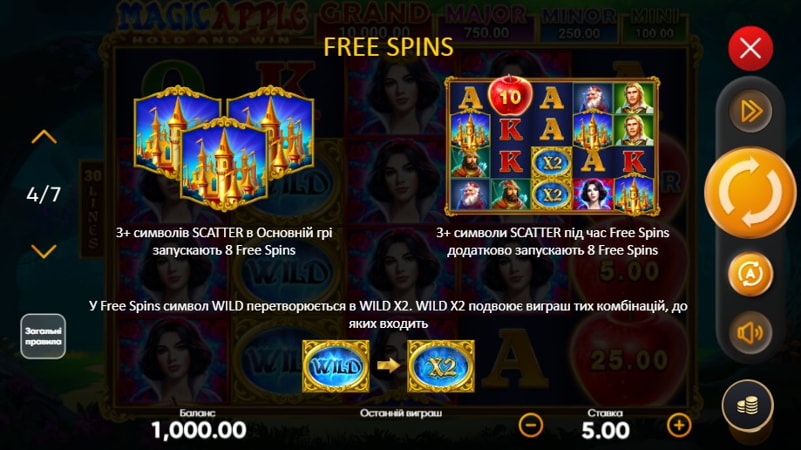Click the X2 wild multiplier symbol

tap(441, 366)
